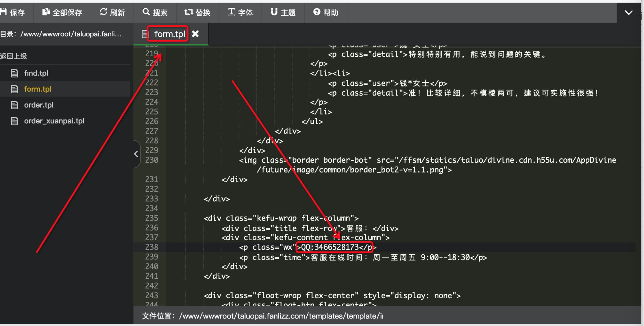Collapse the file sidebar with left arrow
Screen dimensions: 644x326
(x=136, y=154)
